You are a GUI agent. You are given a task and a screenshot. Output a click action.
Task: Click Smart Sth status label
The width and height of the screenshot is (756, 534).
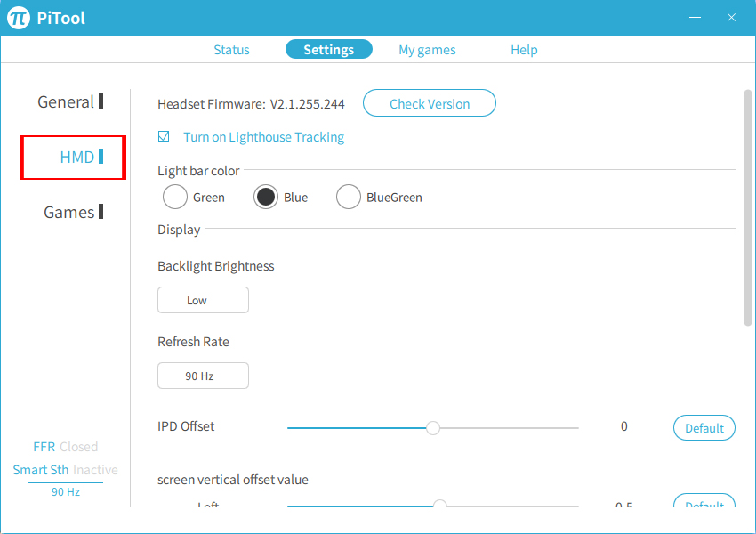tap(41, 470)
